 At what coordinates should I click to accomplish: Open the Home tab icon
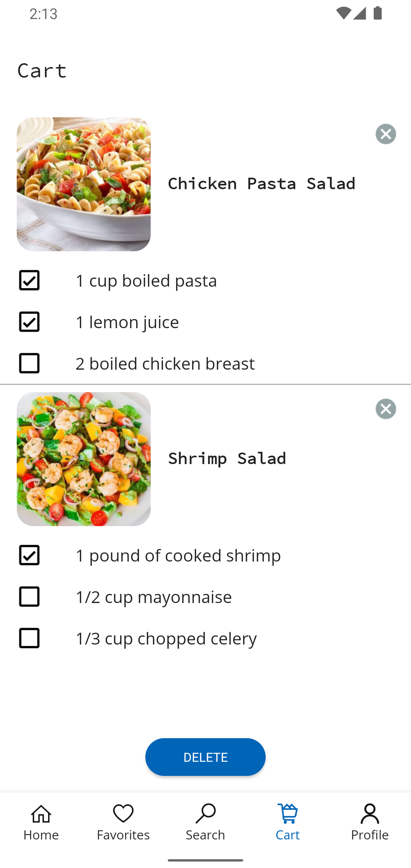pos(41,814)
